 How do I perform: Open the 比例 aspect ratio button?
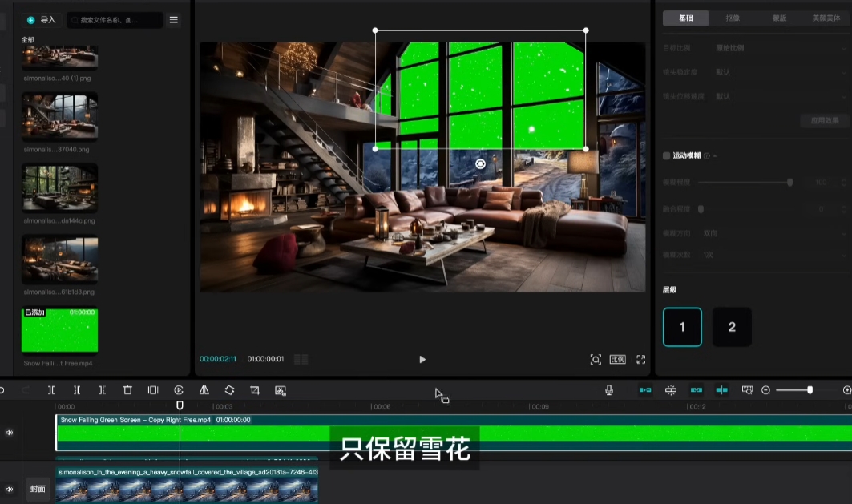[618, 360]
